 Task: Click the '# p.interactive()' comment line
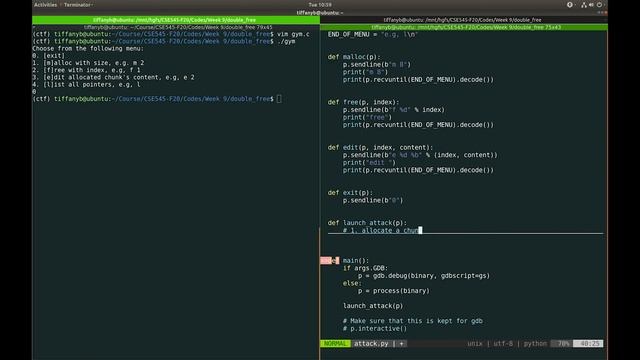(x=375, y=329)
